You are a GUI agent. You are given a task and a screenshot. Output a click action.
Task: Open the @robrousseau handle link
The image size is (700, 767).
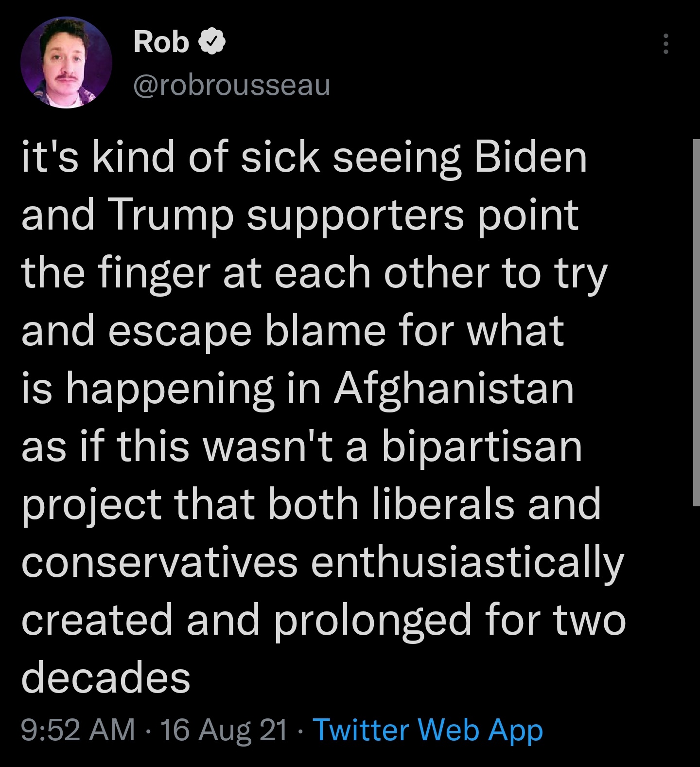pos(231,86)
